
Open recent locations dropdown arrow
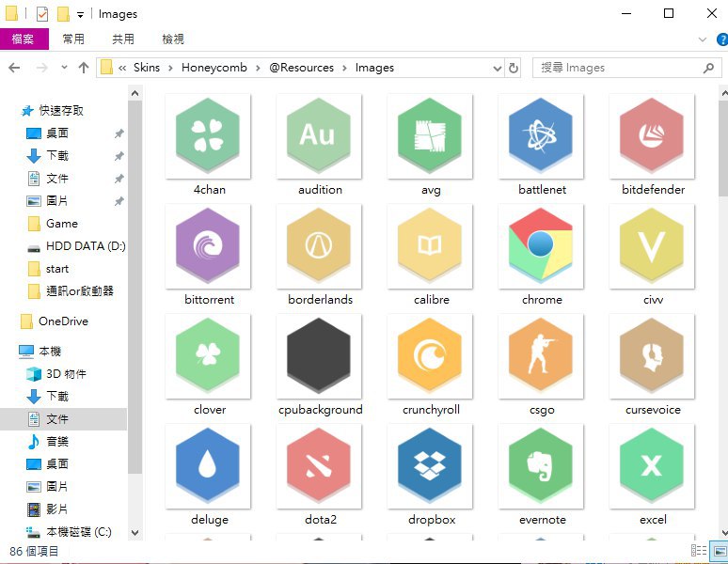tap(64, 68)
